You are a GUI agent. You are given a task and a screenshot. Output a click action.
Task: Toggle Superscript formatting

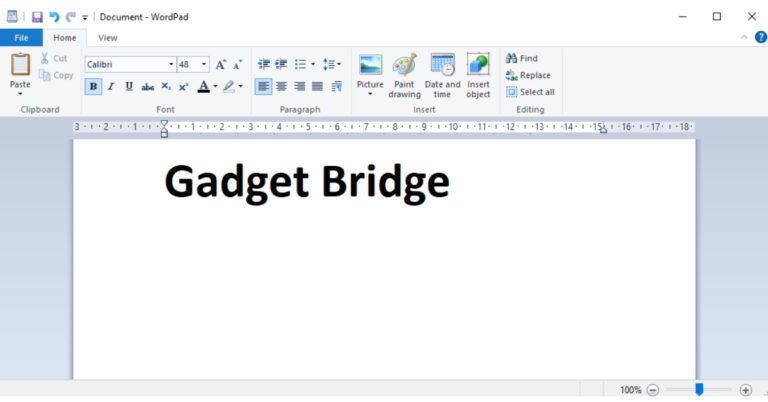click(x=184, y=87)
